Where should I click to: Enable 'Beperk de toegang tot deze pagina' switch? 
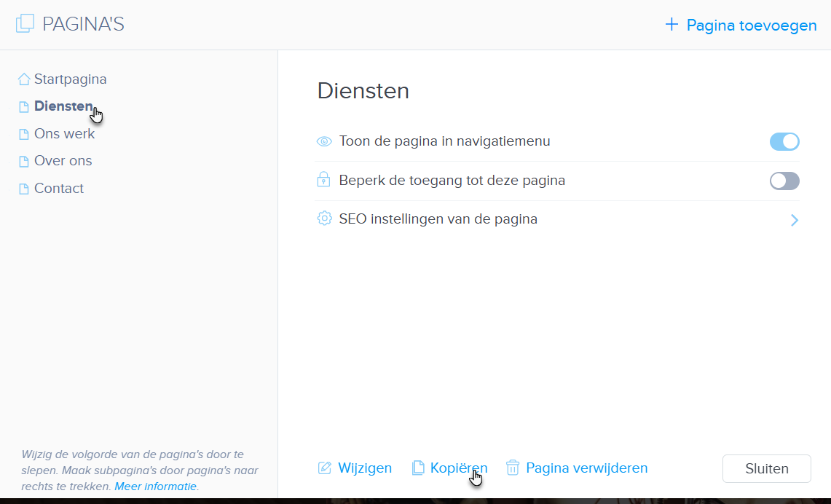pos(784,181)
